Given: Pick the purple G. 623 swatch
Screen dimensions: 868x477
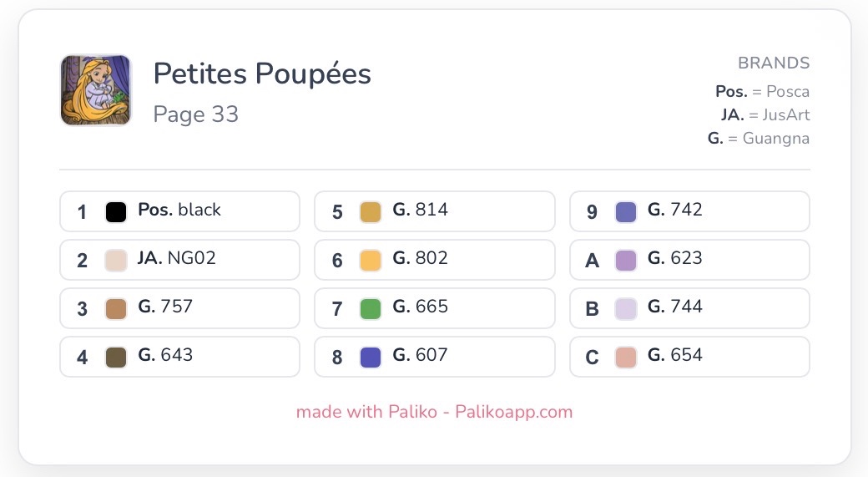Looking at the screenshot, I should coord(625,260).
